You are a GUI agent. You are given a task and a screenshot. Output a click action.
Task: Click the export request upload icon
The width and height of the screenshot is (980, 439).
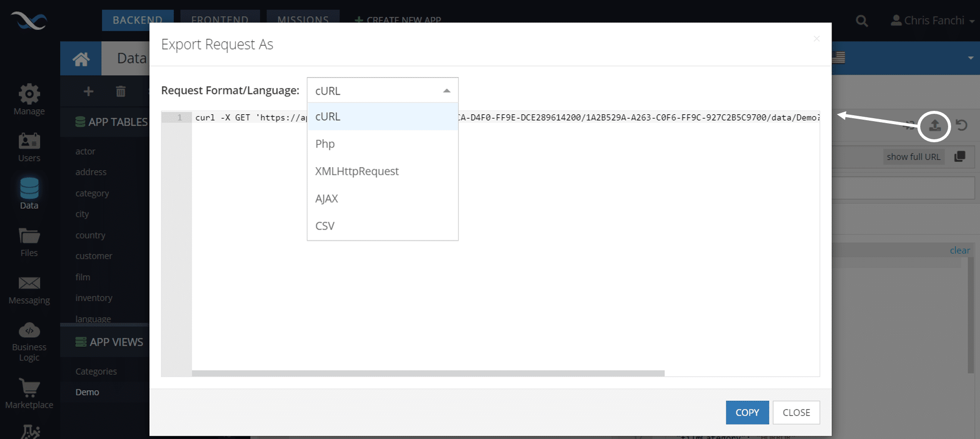click(x=934, y=126)
